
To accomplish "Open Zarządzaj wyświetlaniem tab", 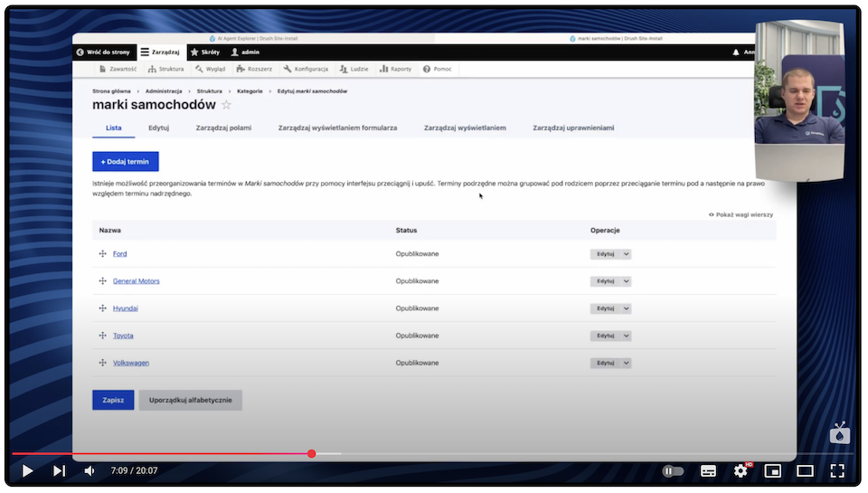I will (465, 128).
